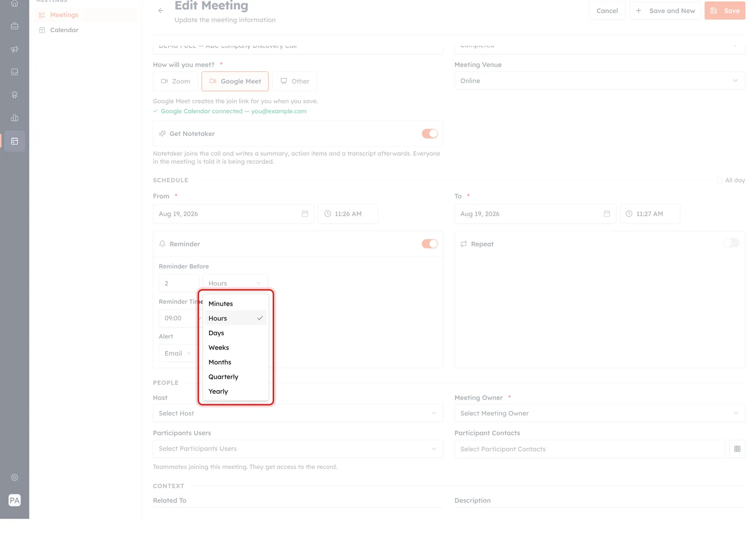This screenshot has width=756, height=554.
Task: Open the Alert Email dropdown
Action: point(178,353)
